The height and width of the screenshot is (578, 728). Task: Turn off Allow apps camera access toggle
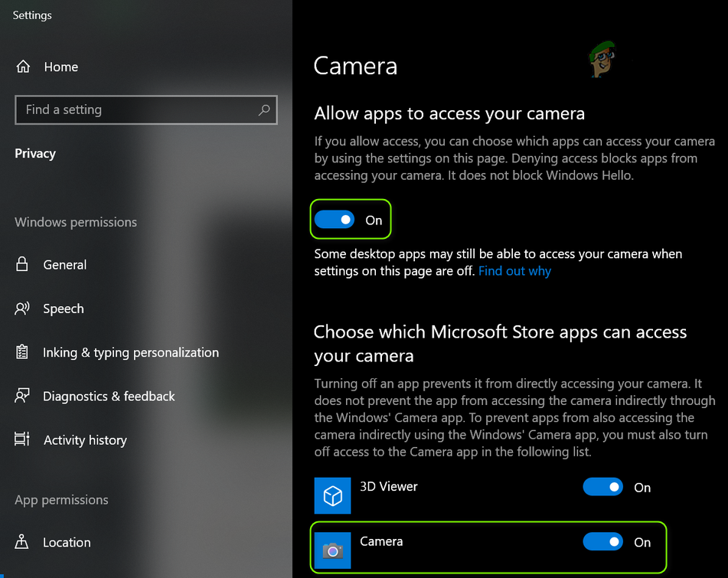click(x=335, y=220)
